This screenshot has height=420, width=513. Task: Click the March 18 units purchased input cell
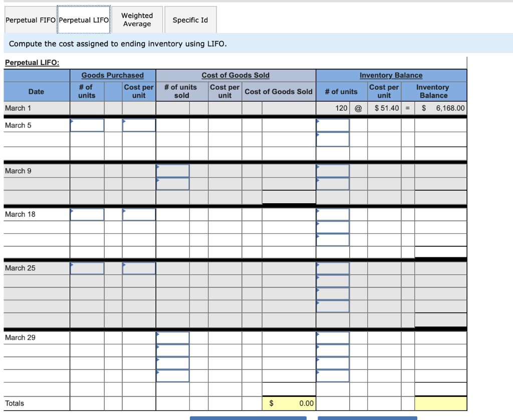[x=87, y=214]
